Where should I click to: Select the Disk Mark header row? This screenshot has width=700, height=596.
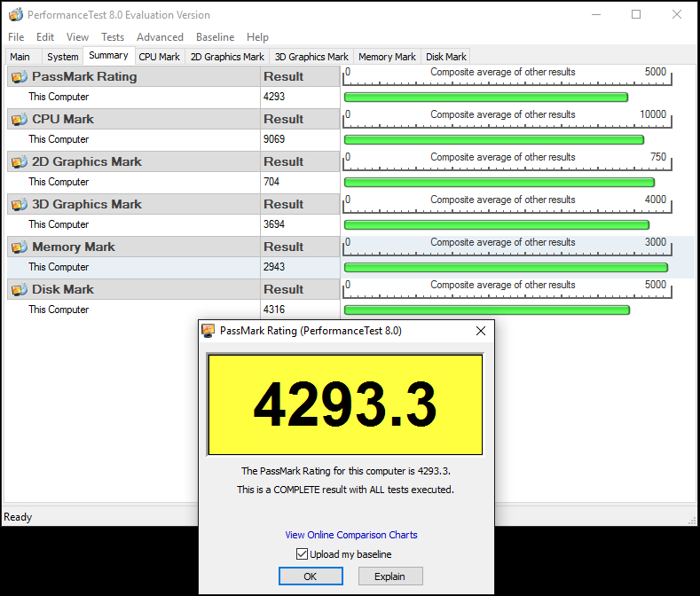tap(174, 289)
